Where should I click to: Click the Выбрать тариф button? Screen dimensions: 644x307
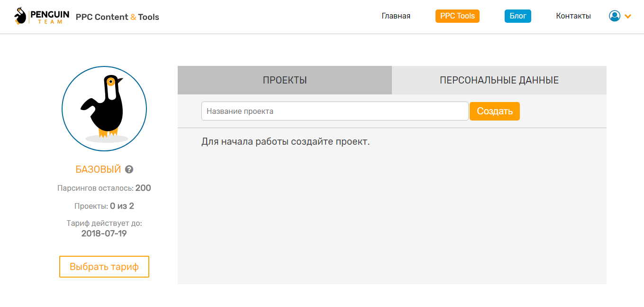point(104,267)
